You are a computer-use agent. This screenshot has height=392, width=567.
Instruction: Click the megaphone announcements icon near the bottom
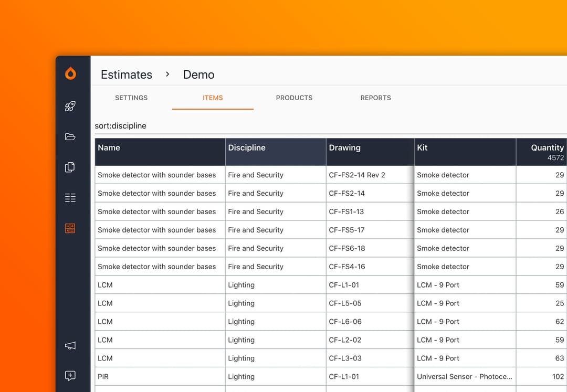(x=70, y=345)
